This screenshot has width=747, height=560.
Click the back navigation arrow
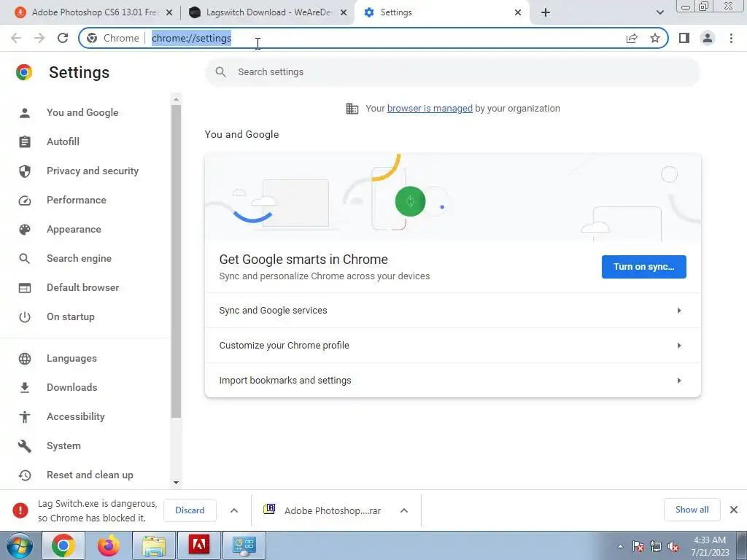(x=16, y=38)
